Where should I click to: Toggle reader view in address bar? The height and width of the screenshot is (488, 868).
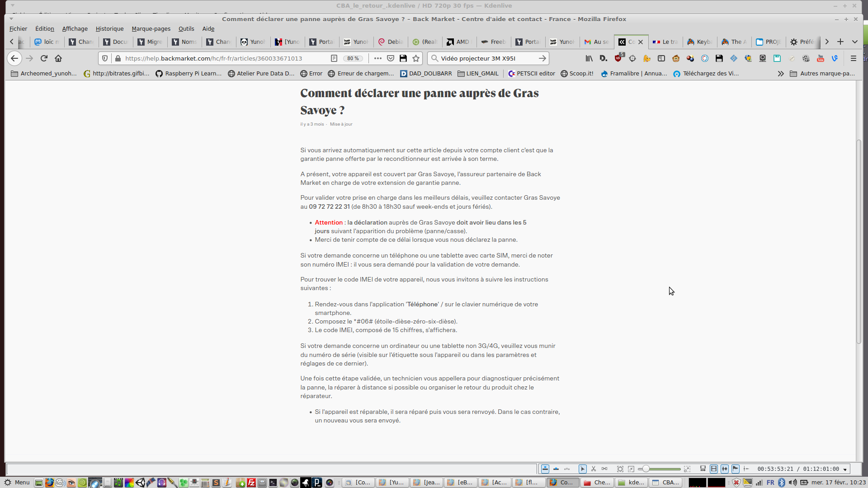pos(334,58)
